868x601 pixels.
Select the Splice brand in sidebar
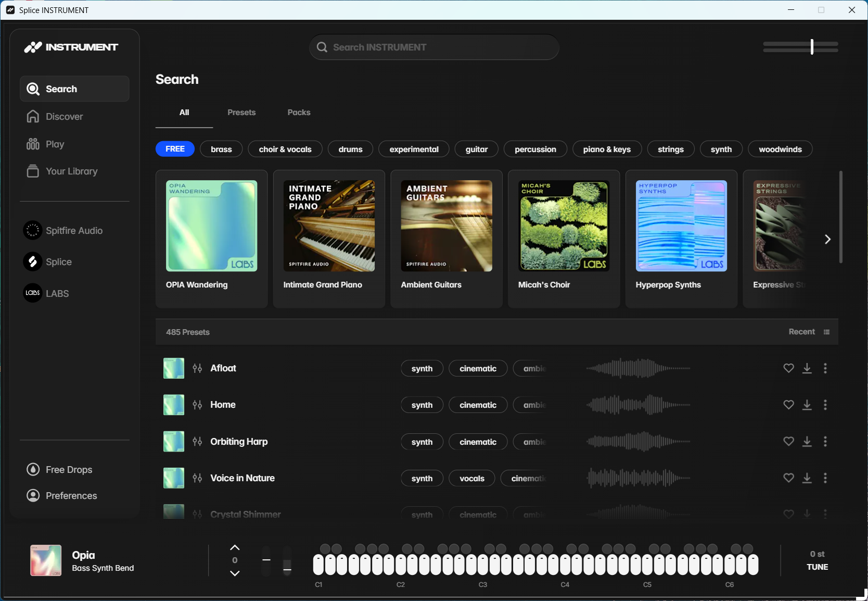(x=47, y=261)
